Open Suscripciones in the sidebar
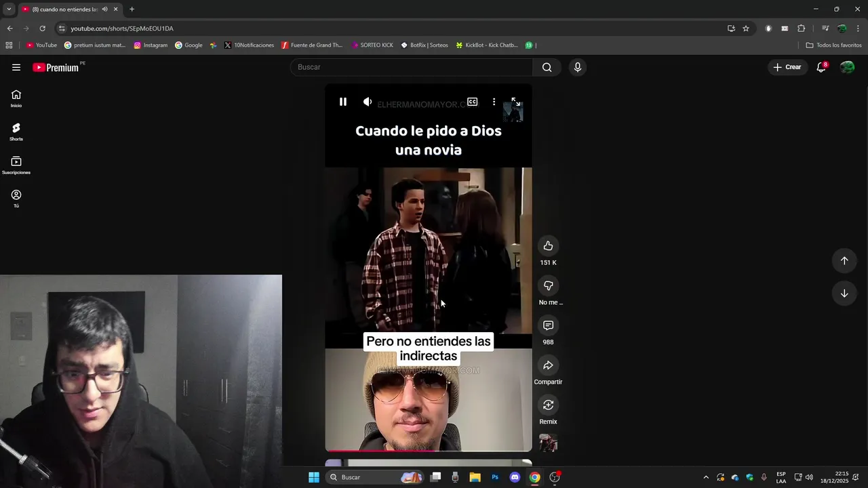Image resolution: width=868 pixels, height=488 pixels. 16,166
